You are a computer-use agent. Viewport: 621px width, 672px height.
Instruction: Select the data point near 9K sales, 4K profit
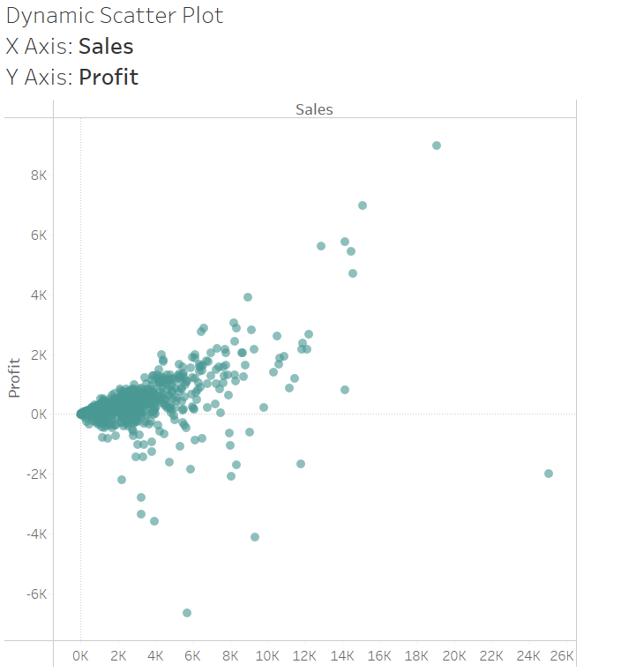(x=248, y=297)
